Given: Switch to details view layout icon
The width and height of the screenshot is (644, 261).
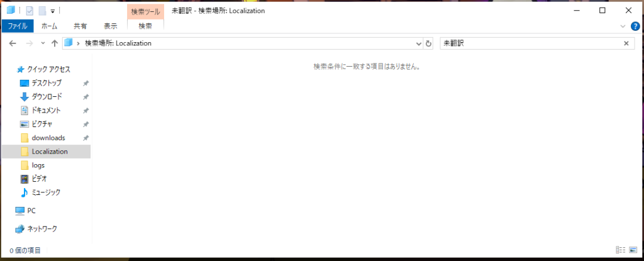Looking at the screenshot, I should [620, 250].
